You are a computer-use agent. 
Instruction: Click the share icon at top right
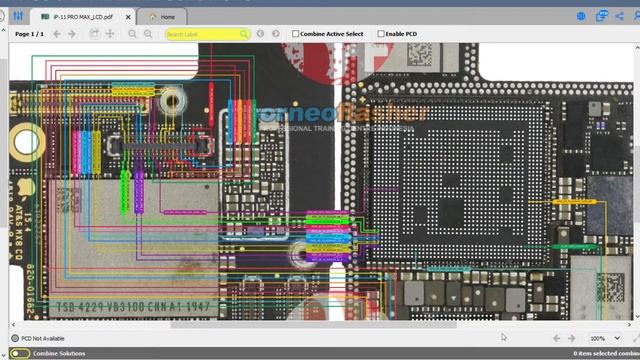pos(620,16)
